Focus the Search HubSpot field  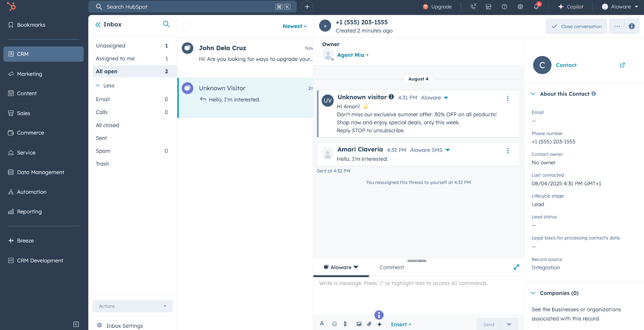[x=192, y=6]
